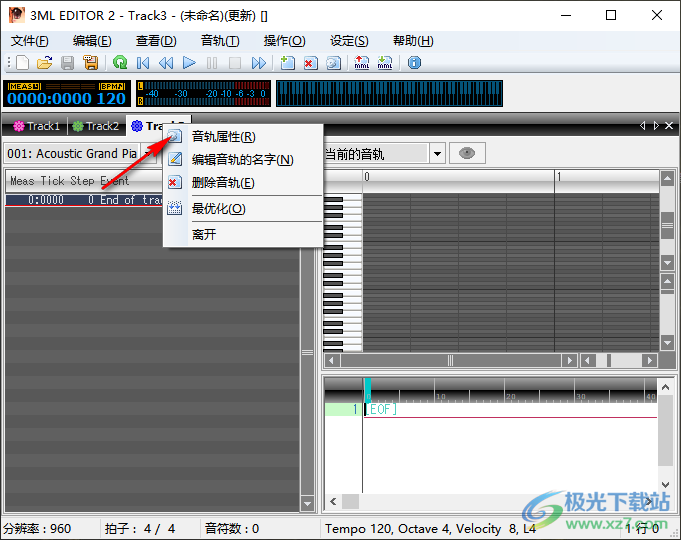Open the 操作(O) menu

tap(284, 41)
